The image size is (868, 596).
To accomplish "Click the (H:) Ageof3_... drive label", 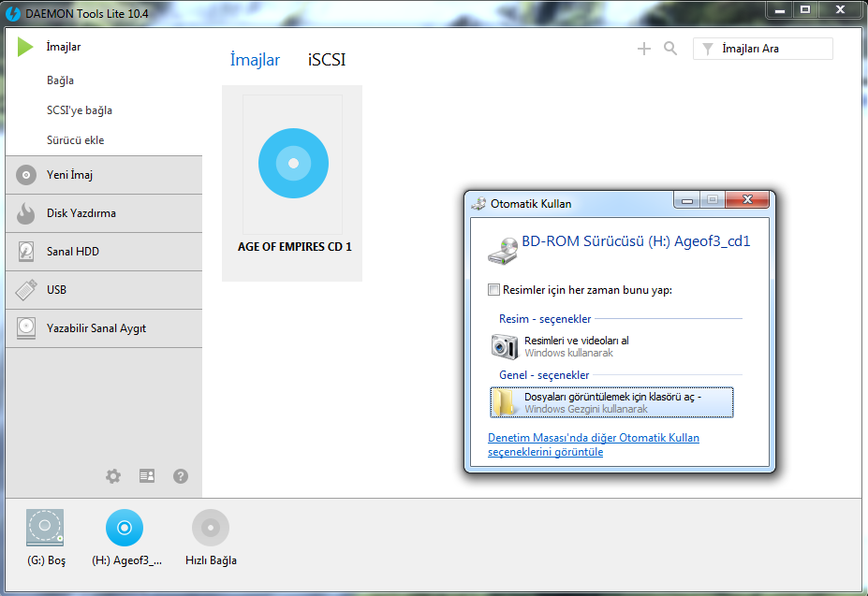I will coord(126,560).
